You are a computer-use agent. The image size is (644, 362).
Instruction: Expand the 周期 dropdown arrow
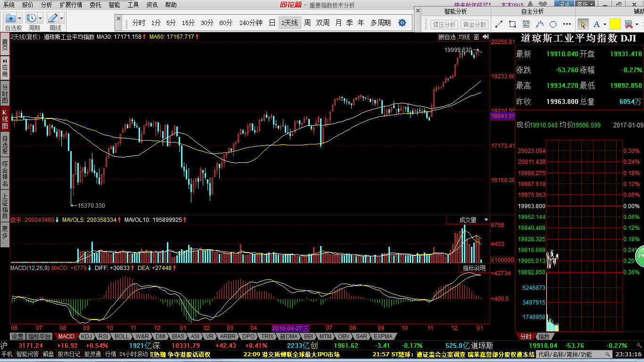(41, 18)
